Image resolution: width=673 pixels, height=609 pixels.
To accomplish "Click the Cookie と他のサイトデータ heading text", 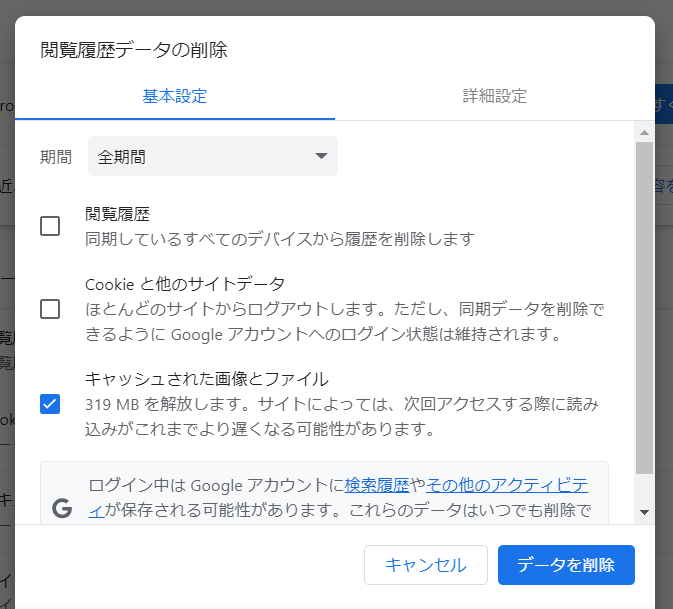I will click(185, 284).
